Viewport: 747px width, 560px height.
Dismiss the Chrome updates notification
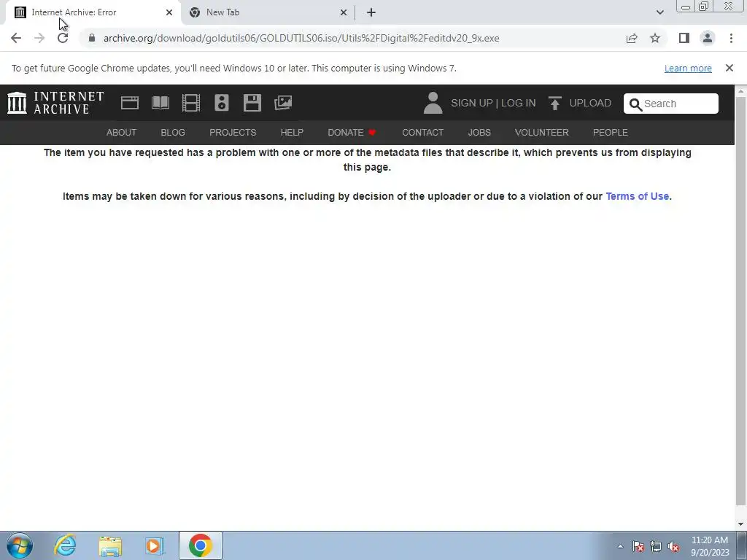[x=729, y=68]
